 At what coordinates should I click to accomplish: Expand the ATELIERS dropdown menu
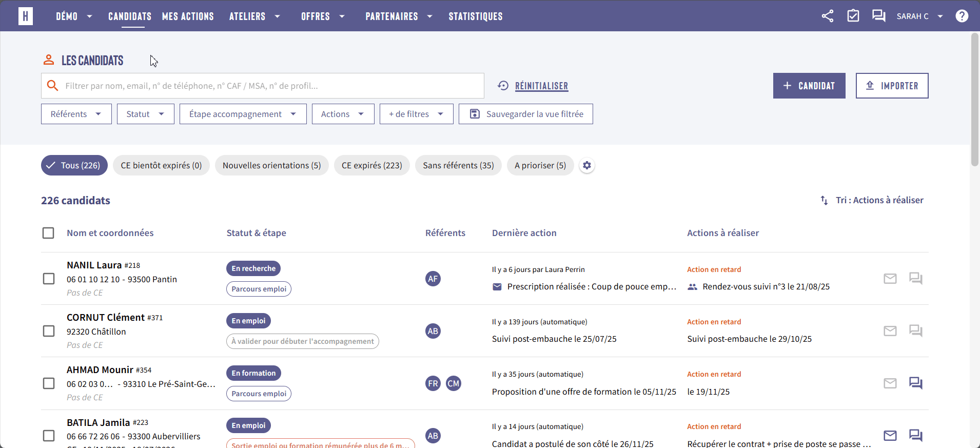click(x=255, y=16)
